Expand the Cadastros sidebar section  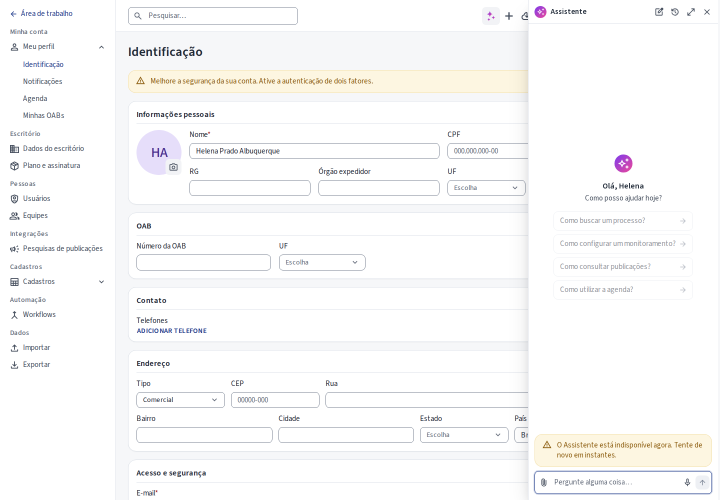101,282
